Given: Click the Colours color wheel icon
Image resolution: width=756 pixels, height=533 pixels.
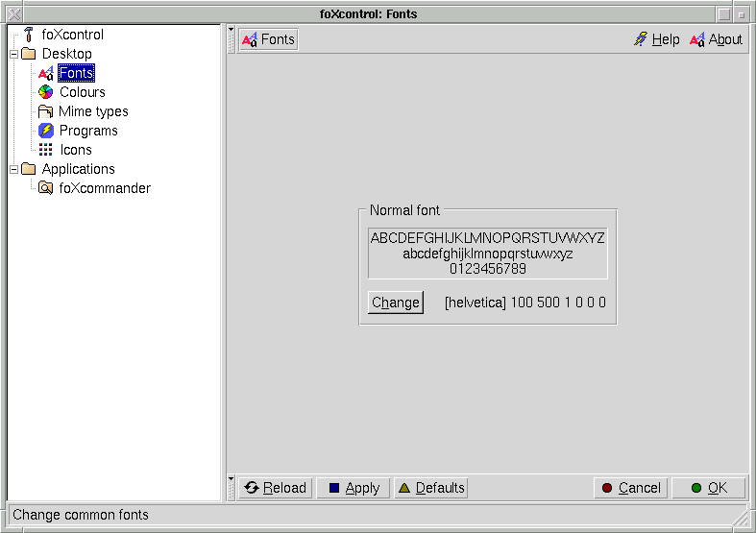Looking at the screenshot, I should pos(46,91).
